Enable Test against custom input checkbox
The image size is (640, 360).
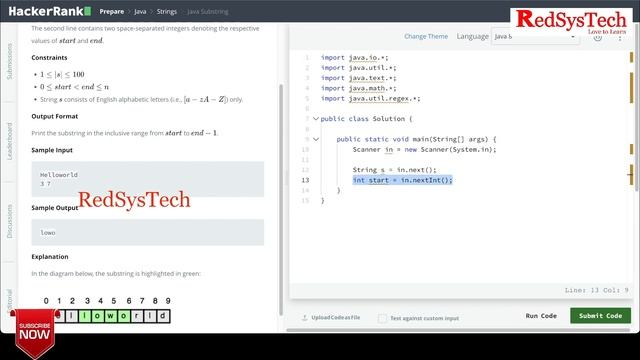coord(382,318)
